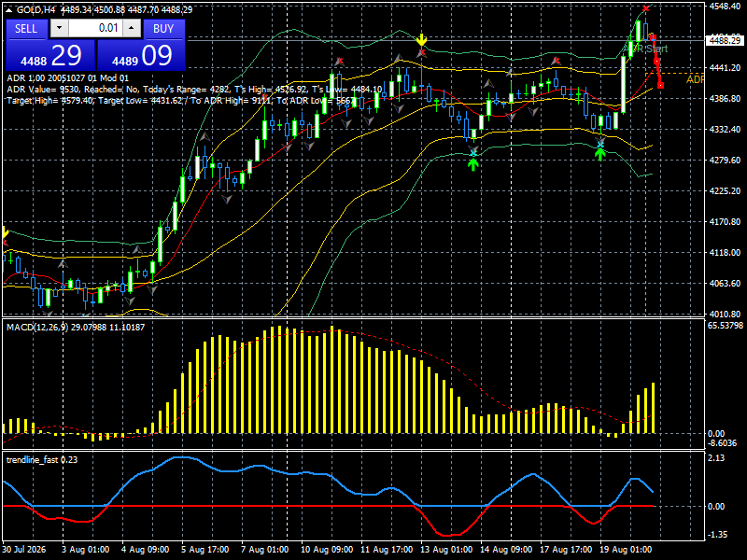The height and width of the screenshot is (560, 747).
Task: Click the 19 Aug 01:00 time label
Action: (x=626, y=549)
